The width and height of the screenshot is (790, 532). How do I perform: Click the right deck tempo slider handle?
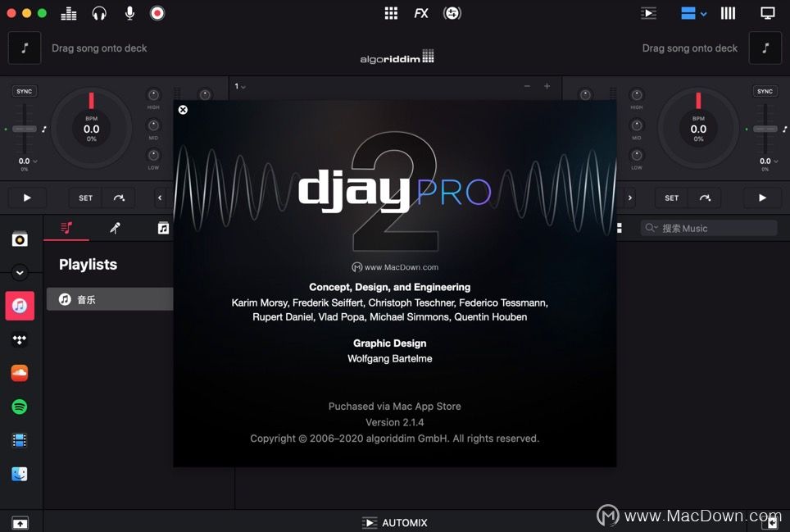(x=765, y=129)
